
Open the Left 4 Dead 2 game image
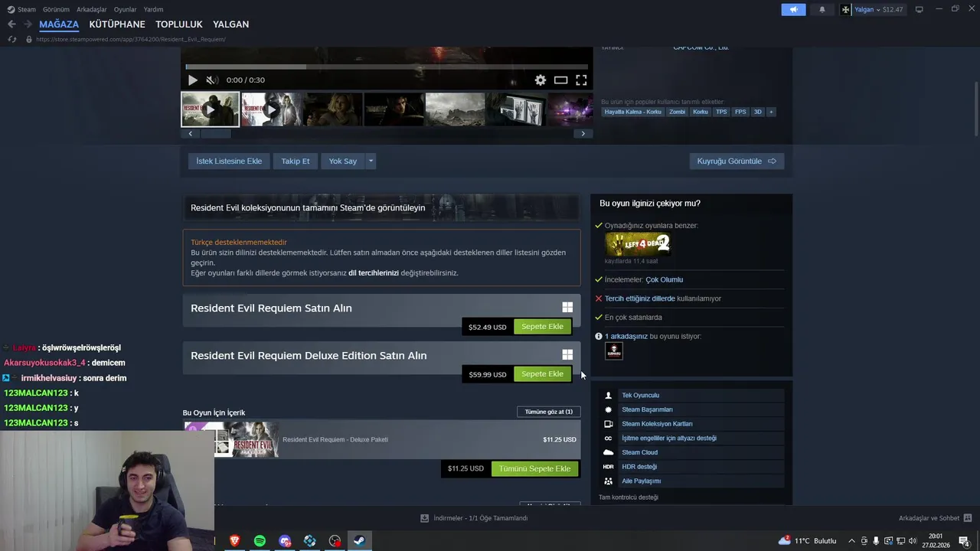(x=638, y=244)
